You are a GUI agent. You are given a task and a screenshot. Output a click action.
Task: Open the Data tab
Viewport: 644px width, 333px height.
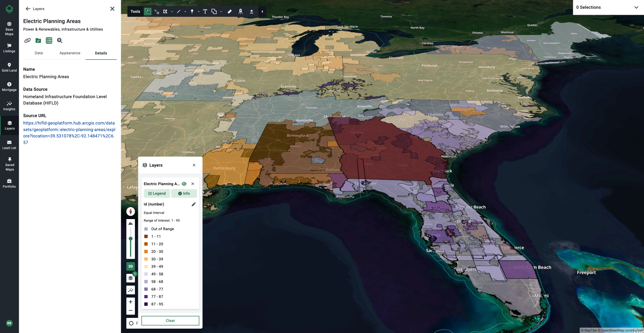[x=39, y=53]
